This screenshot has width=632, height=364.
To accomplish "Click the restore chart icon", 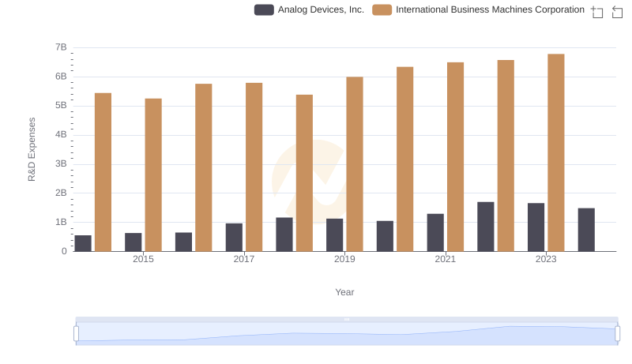I will click(617, 12).
